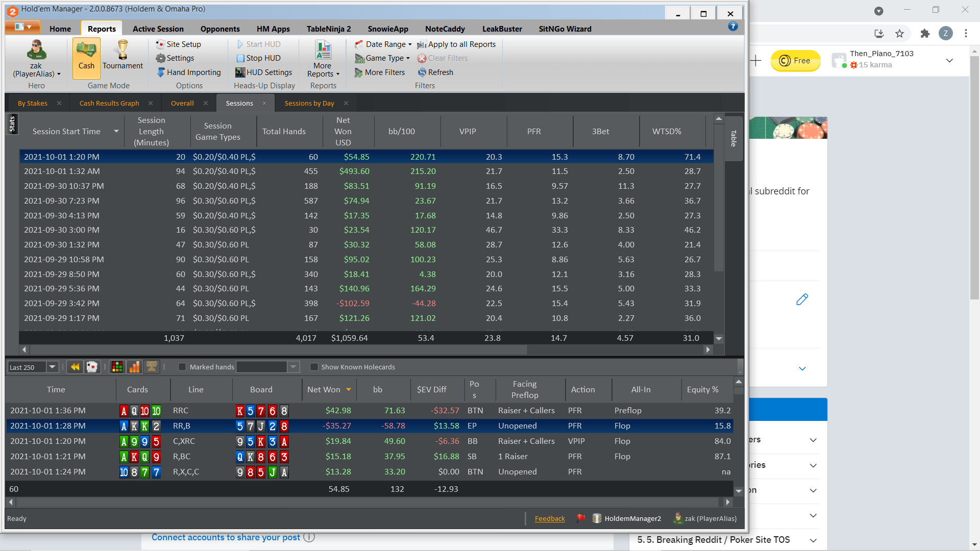Click the Stop HUD toggle
Image resolution: width=980 pixels, height=551 pixels.
258,58
